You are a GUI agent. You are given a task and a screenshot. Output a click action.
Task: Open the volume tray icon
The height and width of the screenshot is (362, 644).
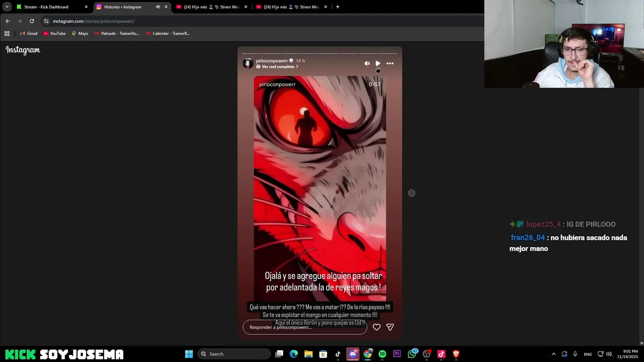[609, 354]
